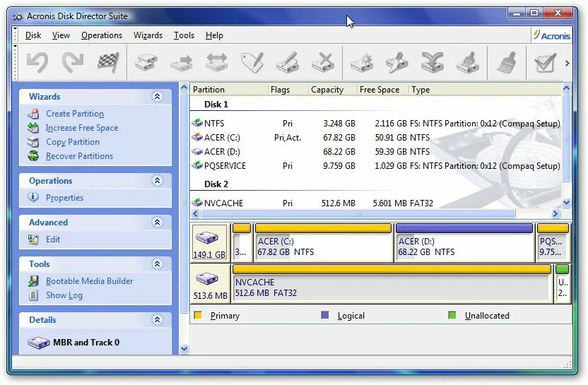Click the 149.1 GB disk icon in map
Viewport: 588px width, 385px height.
[207, 238]
